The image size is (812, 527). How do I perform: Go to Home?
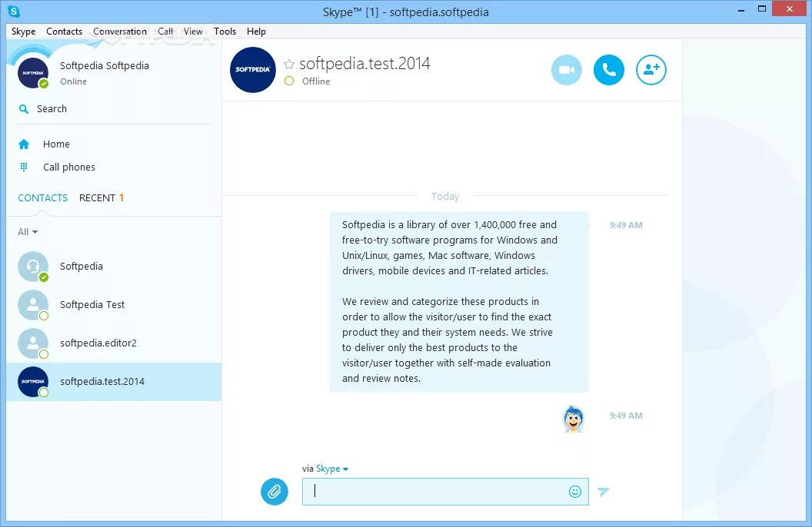(56, 144)
